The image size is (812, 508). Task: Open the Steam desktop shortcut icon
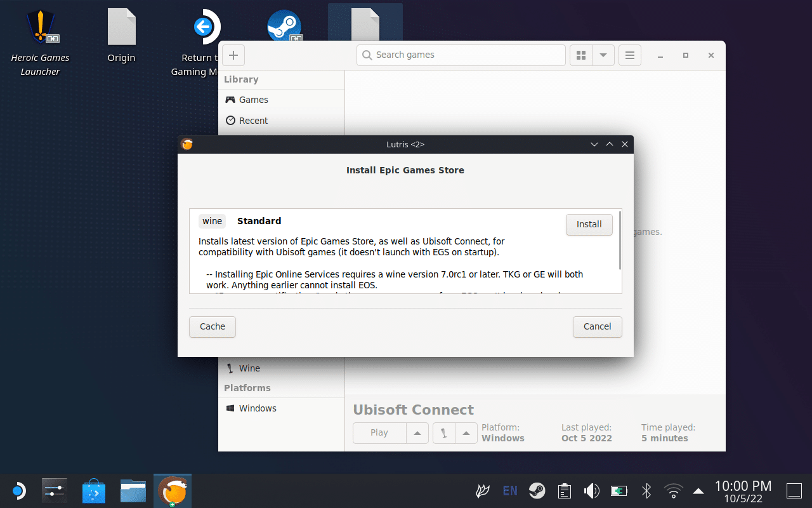pyautogui.click(x=284, y=27)
